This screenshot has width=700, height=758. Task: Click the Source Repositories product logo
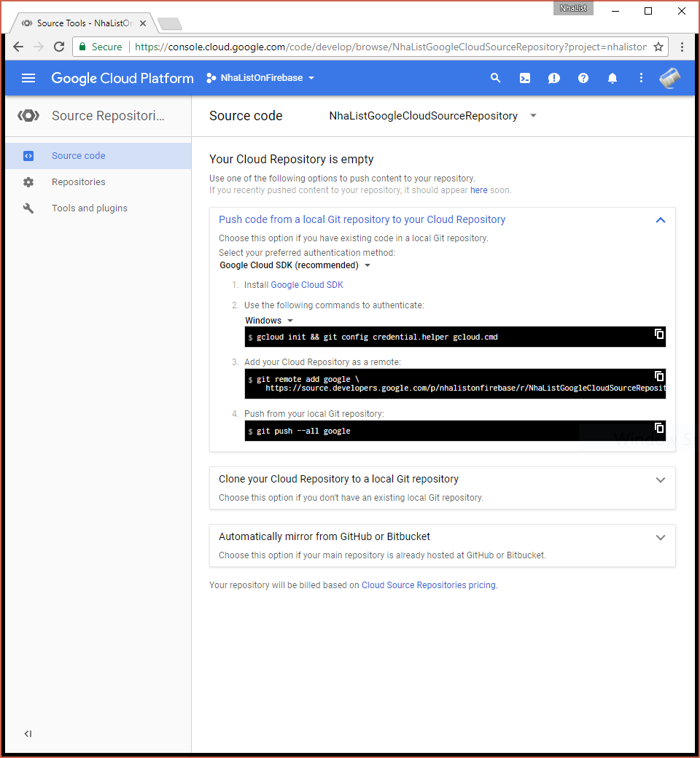pos(28,116)
